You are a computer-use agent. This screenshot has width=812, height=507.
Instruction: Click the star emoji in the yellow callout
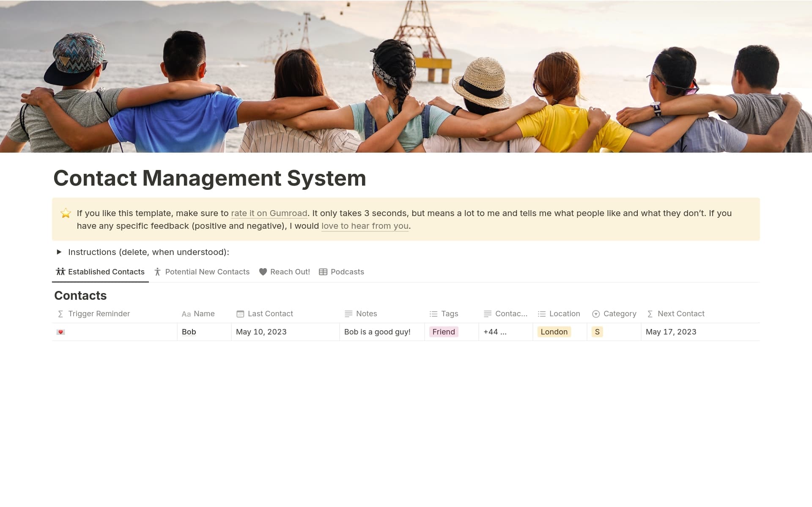(66, 213)
